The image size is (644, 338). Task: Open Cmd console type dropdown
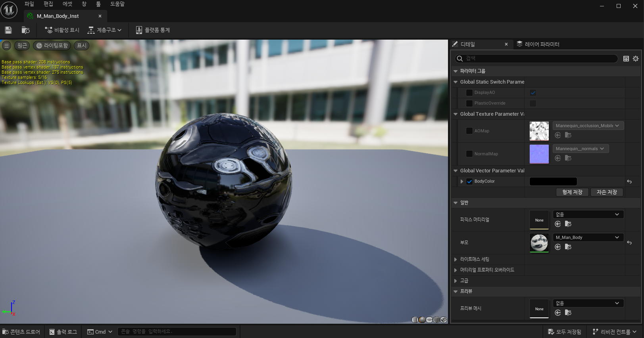[100, 332]
